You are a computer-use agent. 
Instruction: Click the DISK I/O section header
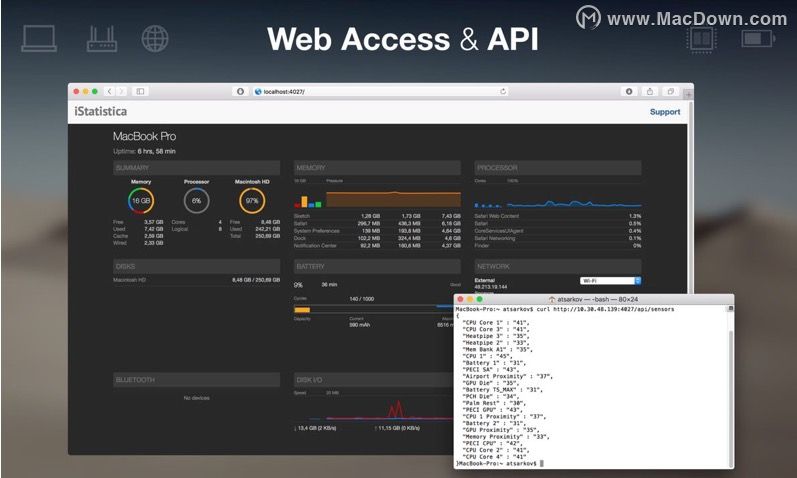(x=374, y=380)
